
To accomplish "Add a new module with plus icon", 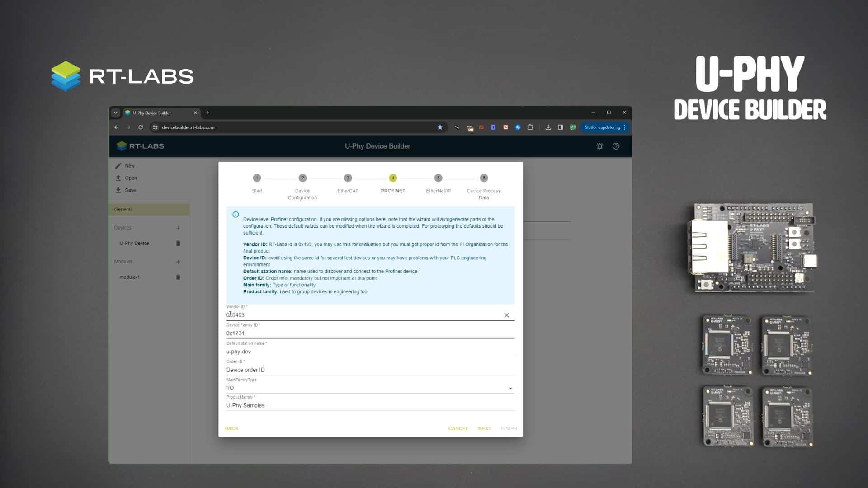I will (x=178, y=262).
